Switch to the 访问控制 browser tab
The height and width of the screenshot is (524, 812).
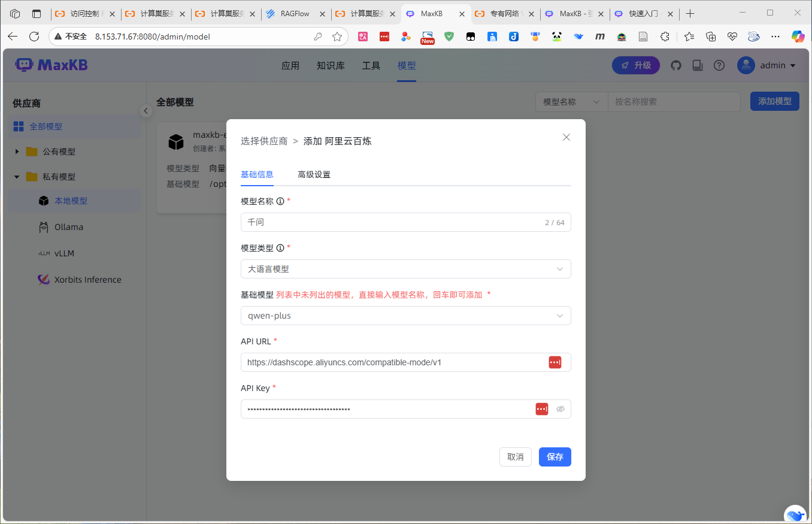(x=86, y=13)
